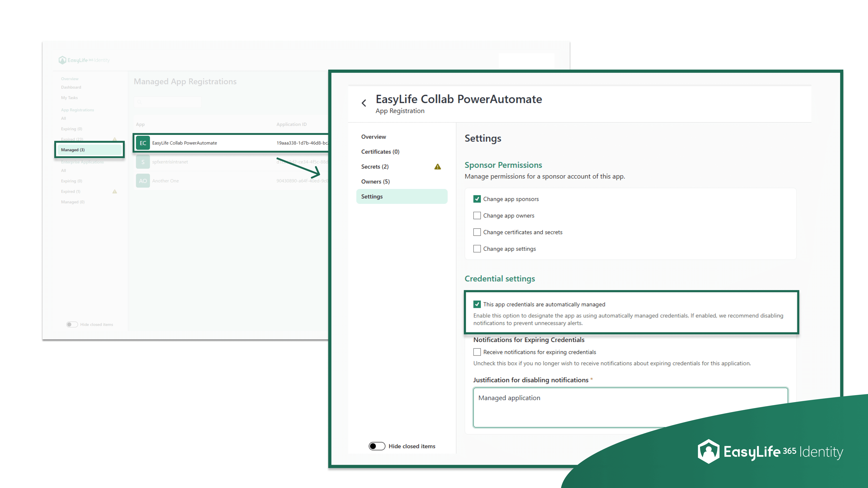Click the back arrow on App Registration page
868x488 pixels.
click(364, 103)
